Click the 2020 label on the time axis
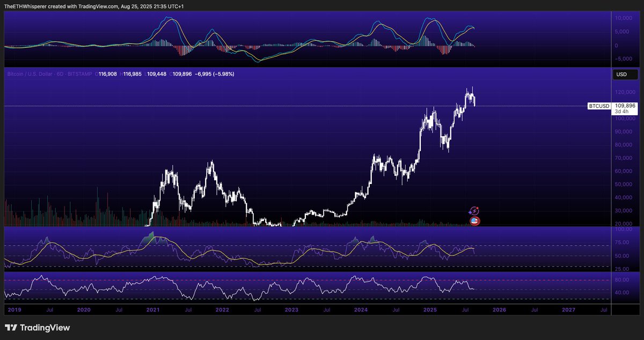The image size is (644, 340). (83, 310)
